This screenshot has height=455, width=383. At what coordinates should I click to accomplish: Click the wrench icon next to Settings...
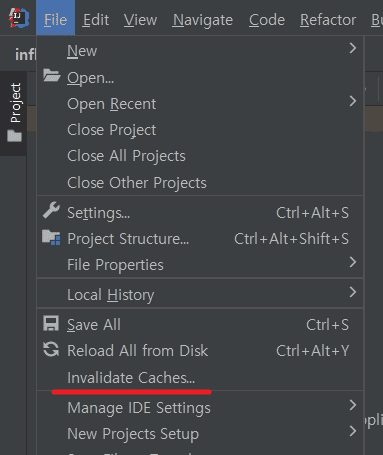tap(51, 210)
